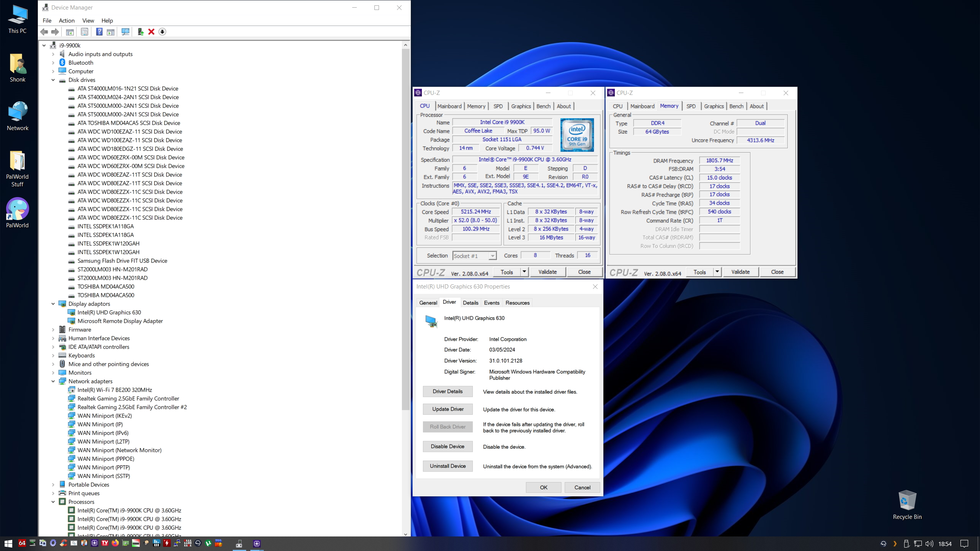980x551 pixels.
Task: Open Tools dropdown arrow in right CPU-Z Memory window
Action: (717, 272)
